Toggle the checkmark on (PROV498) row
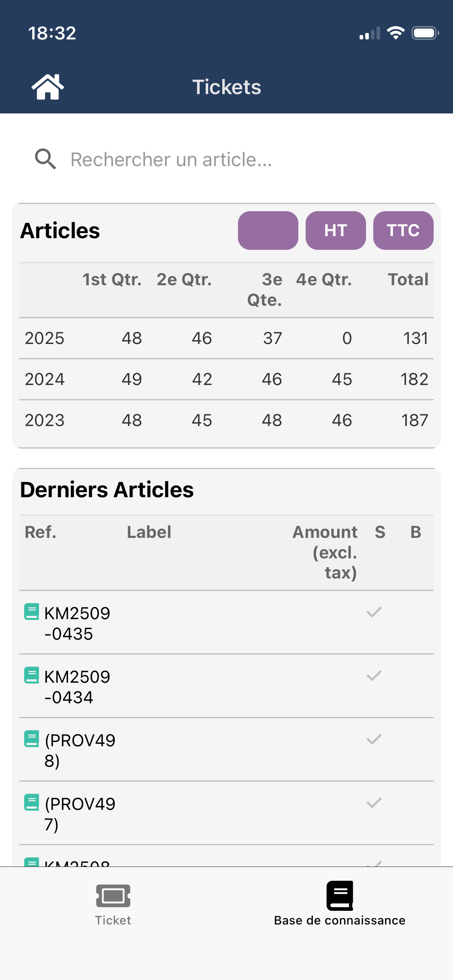 coord(374,739)
